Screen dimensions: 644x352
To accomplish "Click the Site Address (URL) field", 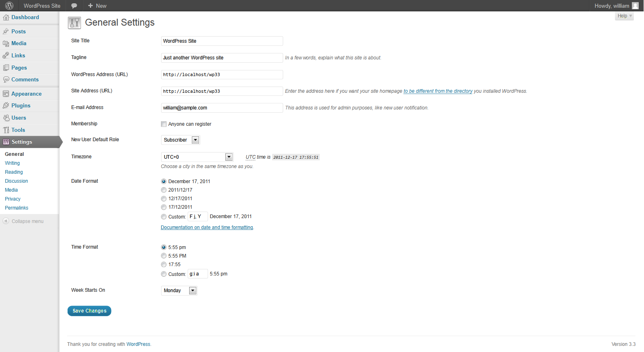I will click(x=222, y=91).
